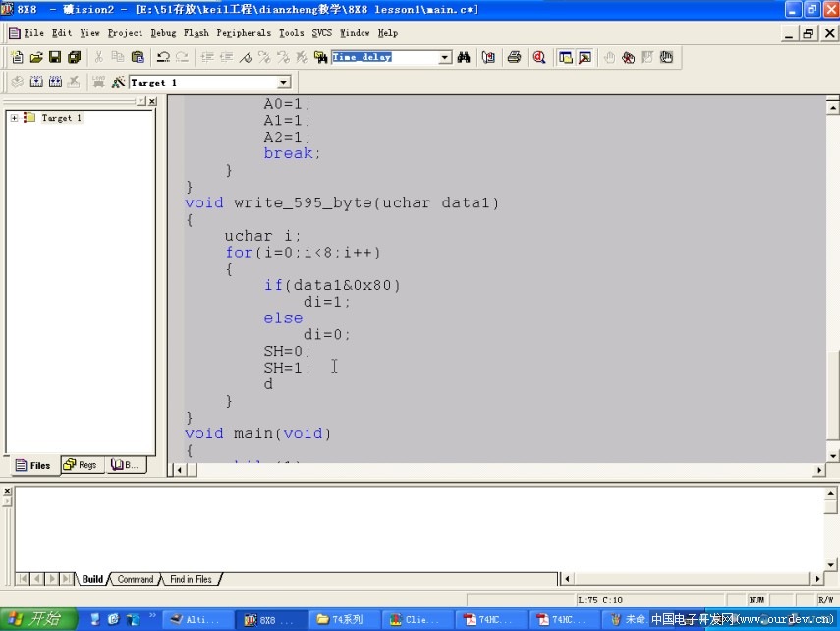Print the current file

(x=514, y=57)
